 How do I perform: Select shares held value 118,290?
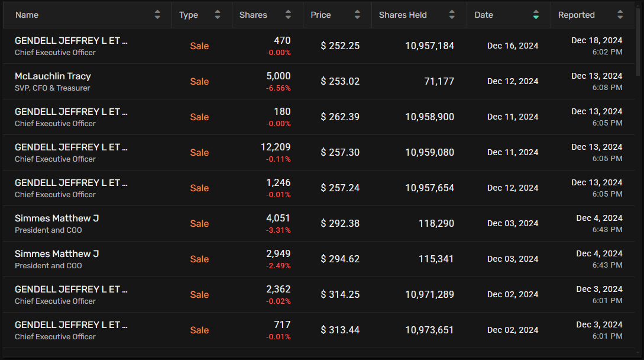(x=436, y=223)
